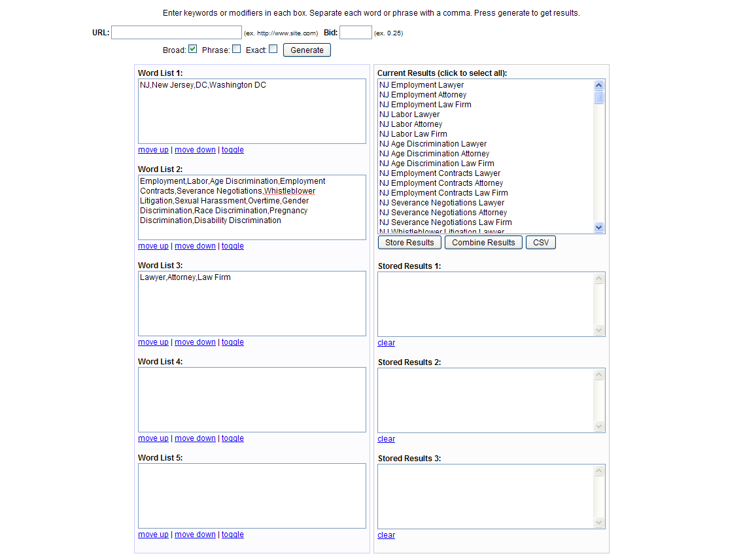Click 'move up' under Word List 4
743x560 pixels.
[153, 438]
